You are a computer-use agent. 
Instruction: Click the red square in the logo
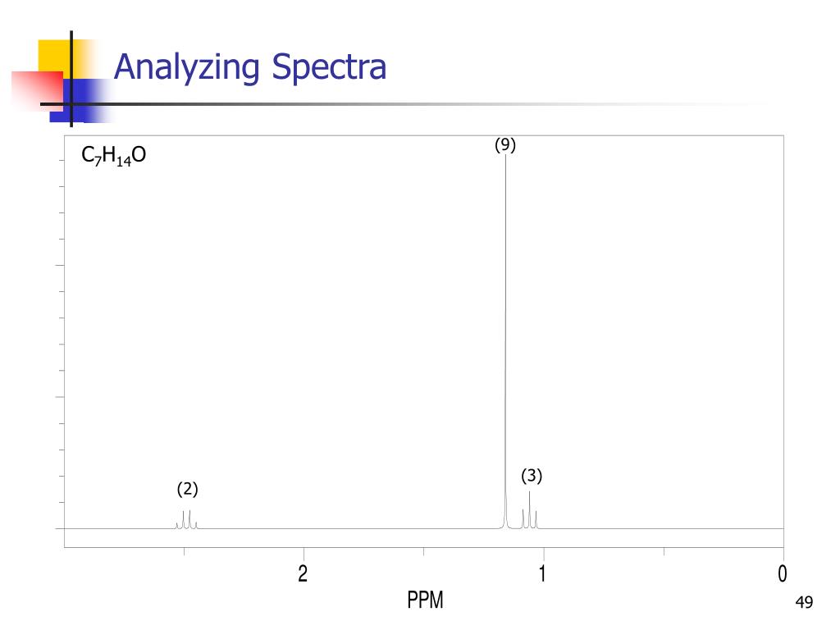pyautogui.click(x=37, y=91)
